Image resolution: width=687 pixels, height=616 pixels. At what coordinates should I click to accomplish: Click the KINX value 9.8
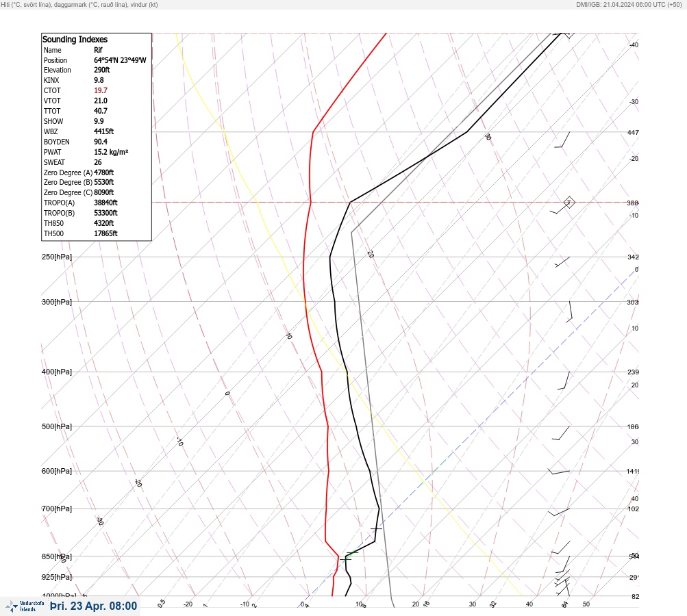(x=99, y=80)
